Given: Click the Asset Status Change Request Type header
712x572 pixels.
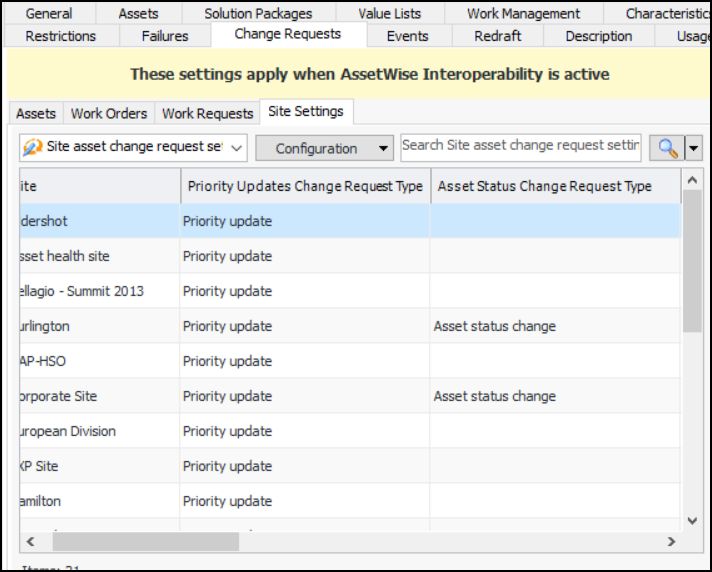Looking at the screenshot, I should pyautogui.click(x=545, y=186).
